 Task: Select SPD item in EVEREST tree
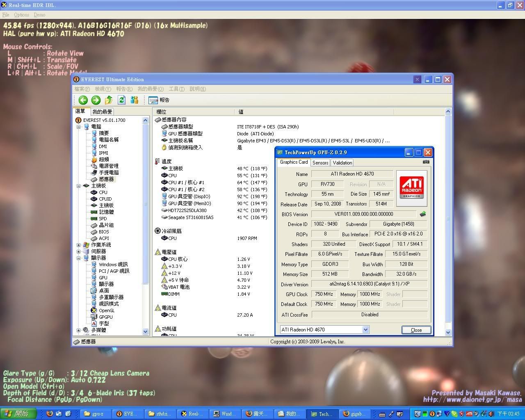[x=103, y=219]
